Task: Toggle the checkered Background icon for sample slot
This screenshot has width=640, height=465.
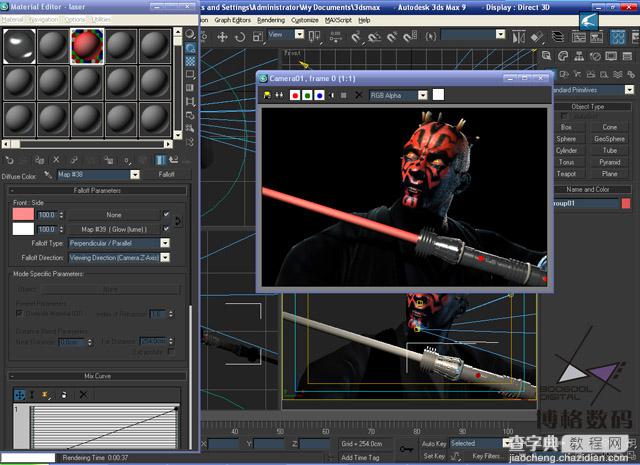Action: point(190,61)
